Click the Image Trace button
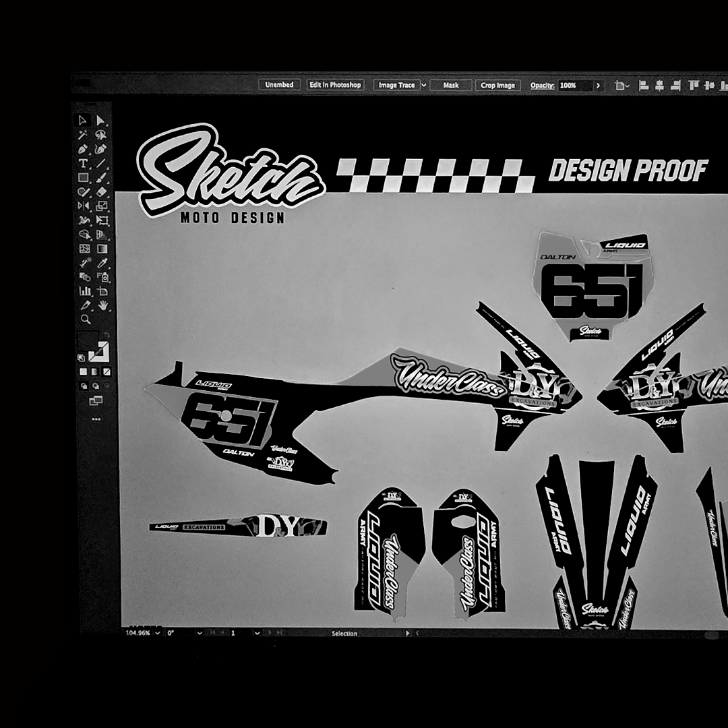This screenshot has height=728, width=728. coord(396,85)
